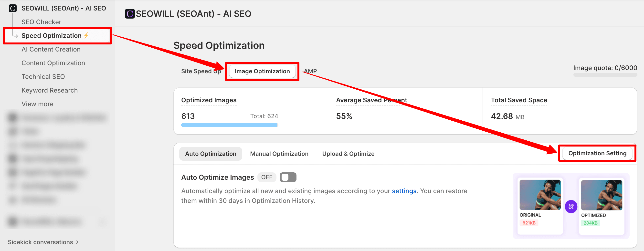The height and width of the screenshot is (251, 644).
Task: Click the ORIGINAL image thumbnail
Action: coord(540,195)
